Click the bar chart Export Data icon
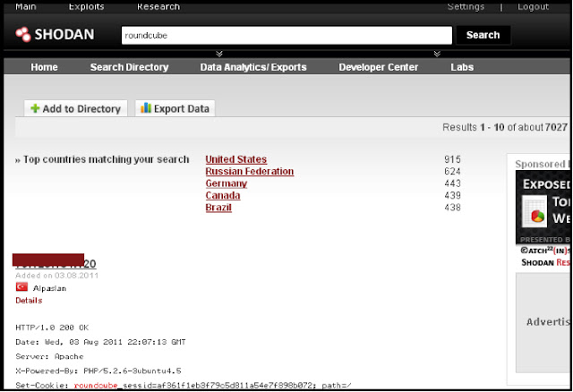 pyautogui.click(x=146, y=107)
